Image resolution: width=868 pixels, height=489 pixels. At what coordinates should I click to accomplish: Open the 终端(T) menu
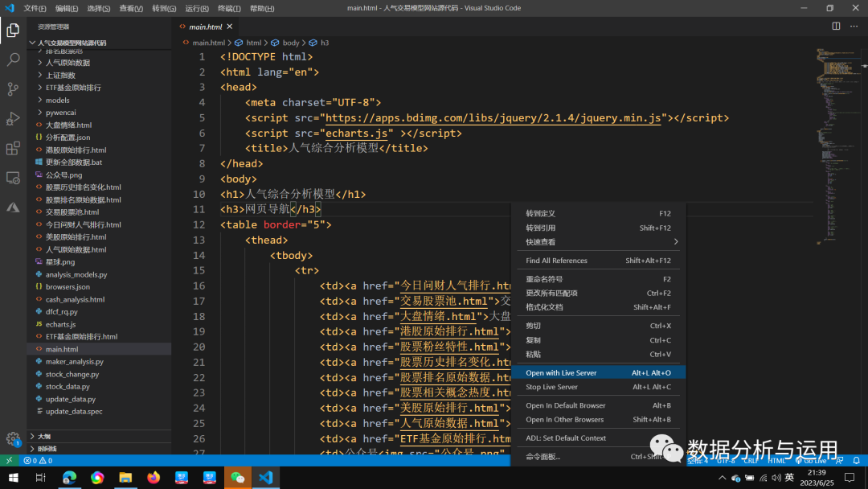[x=229, y=8]
